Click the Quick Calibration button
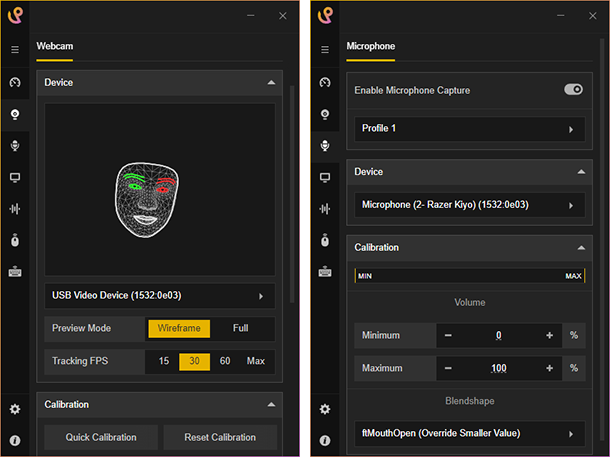Screen dimensions: 610x457 (x=100, y=437)
